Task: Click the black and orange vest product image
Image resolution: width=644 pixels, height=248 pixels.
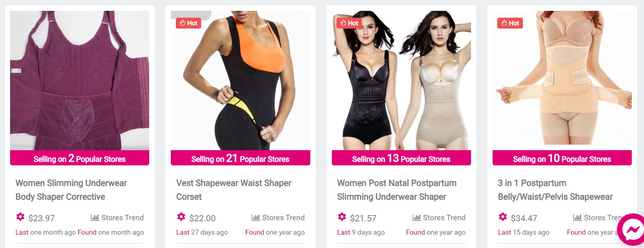Action: 240,81
